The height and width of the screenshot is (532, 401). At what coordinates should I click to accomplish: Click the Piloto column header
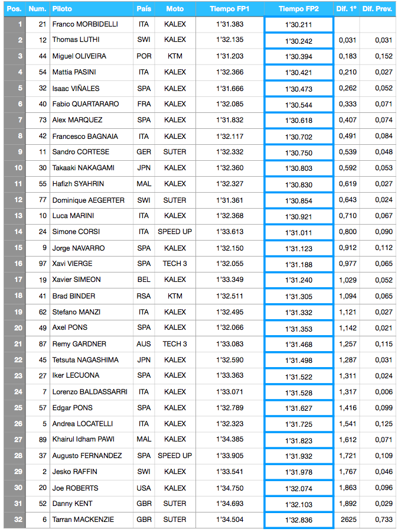[91, 9]
